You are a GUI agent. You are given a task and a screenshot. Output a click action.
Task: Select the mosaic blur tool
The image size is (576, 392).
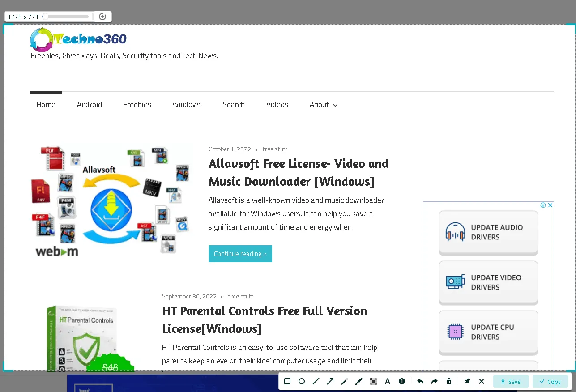point(373,381)
